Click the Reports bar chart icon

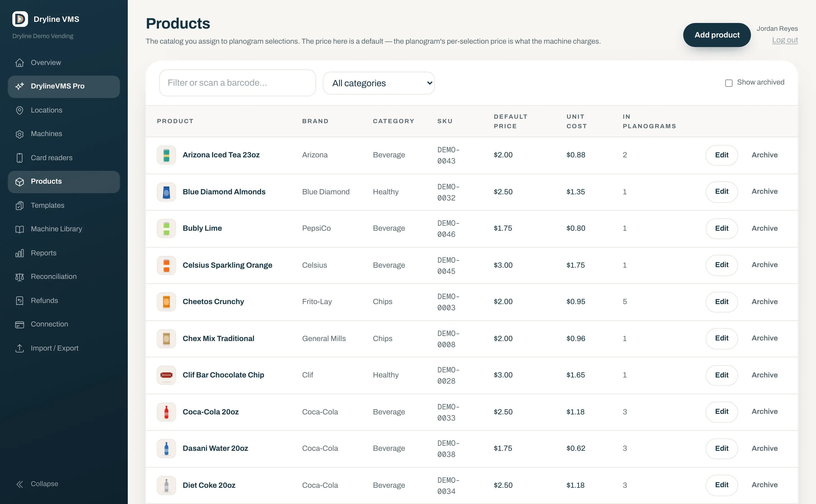[x=20, y=253]
